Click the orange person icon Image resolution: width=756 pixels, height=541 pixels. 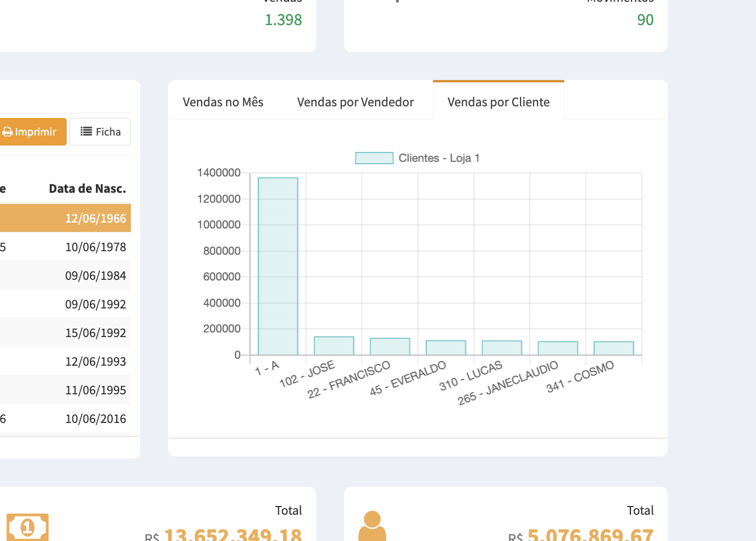pos(372,526)
